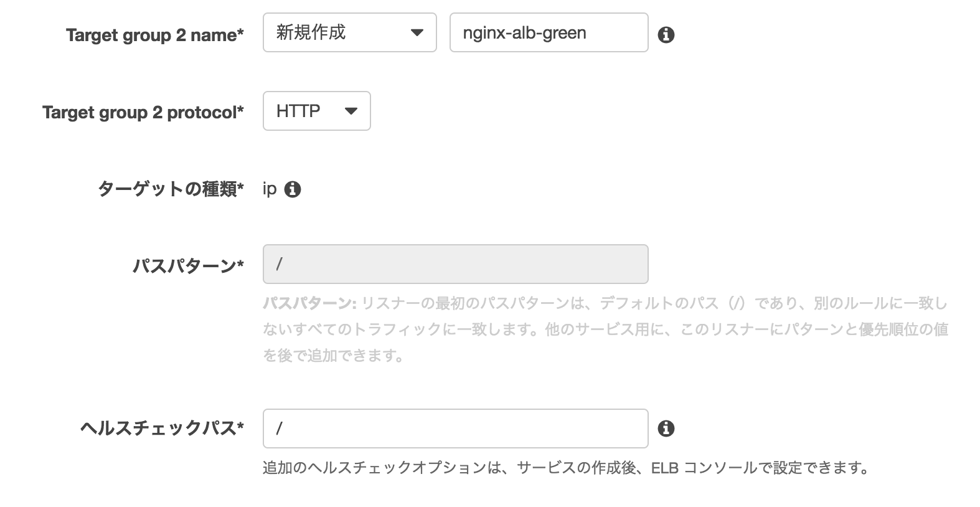The height and width of the screenshot is (507, 980).
Task: Click the ヘルスチェックパス input field
Action: coord(456,429)
